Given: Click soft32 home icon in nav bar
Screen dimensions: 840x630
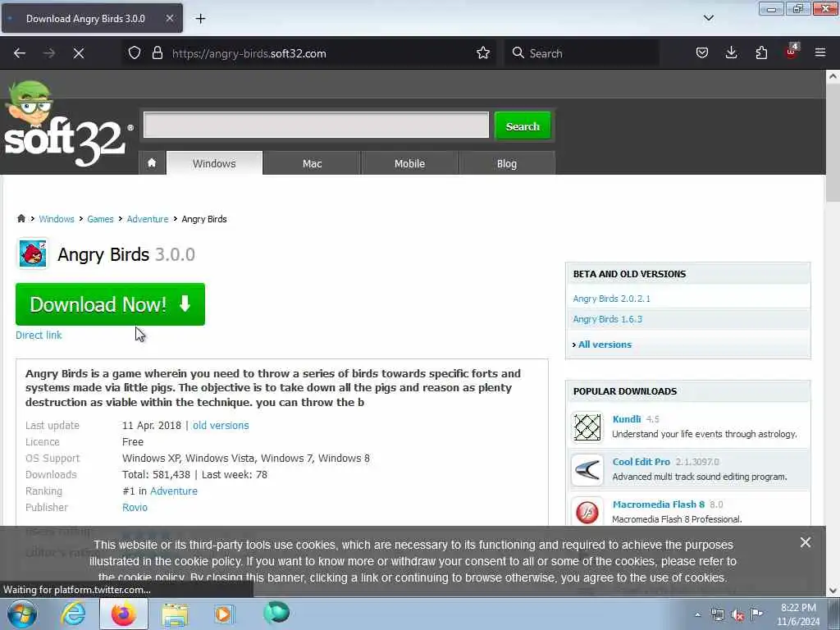Looking at the screenshot, I should (152, 163).
